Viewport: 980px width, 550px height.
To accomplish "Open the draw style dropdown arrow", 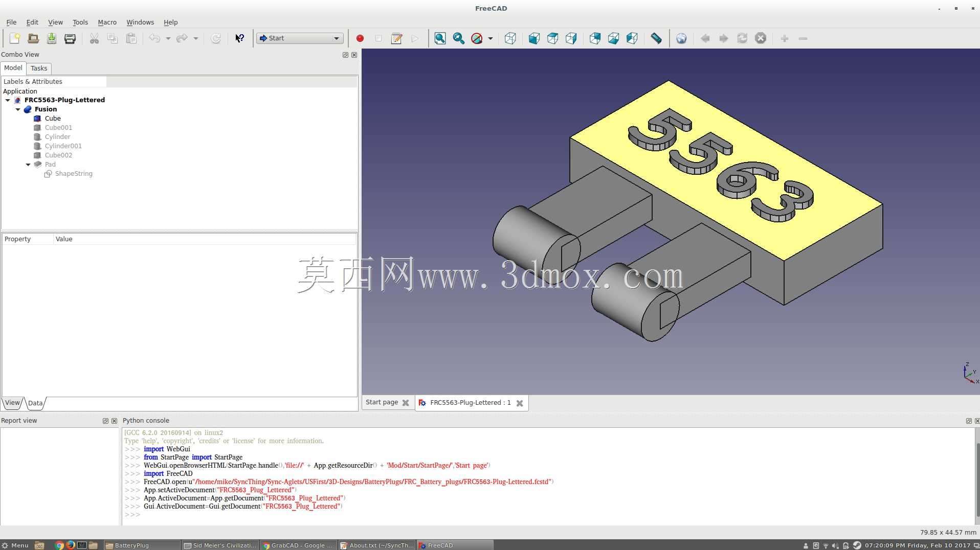I will (490, 38).
